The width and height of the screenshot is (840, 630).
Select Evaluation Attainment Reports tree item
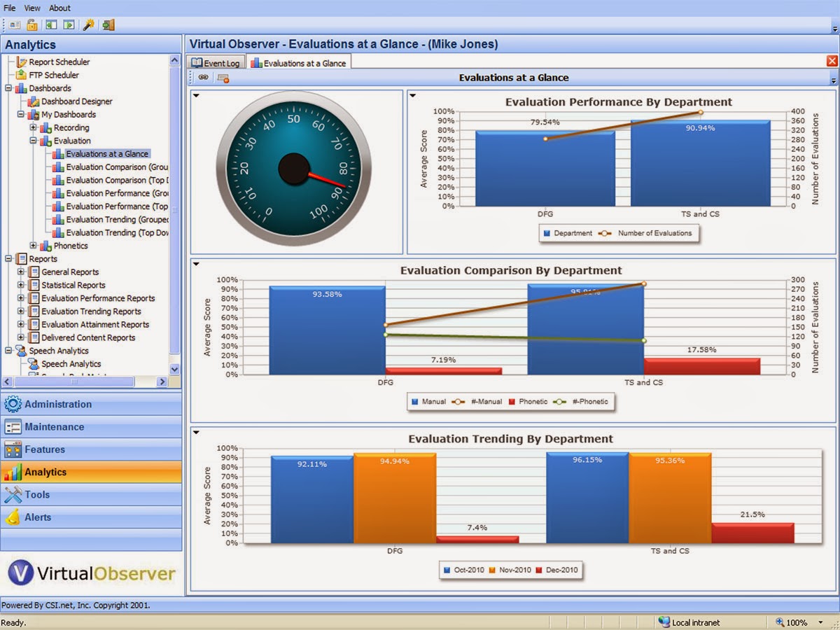click(x=95, y=325)
